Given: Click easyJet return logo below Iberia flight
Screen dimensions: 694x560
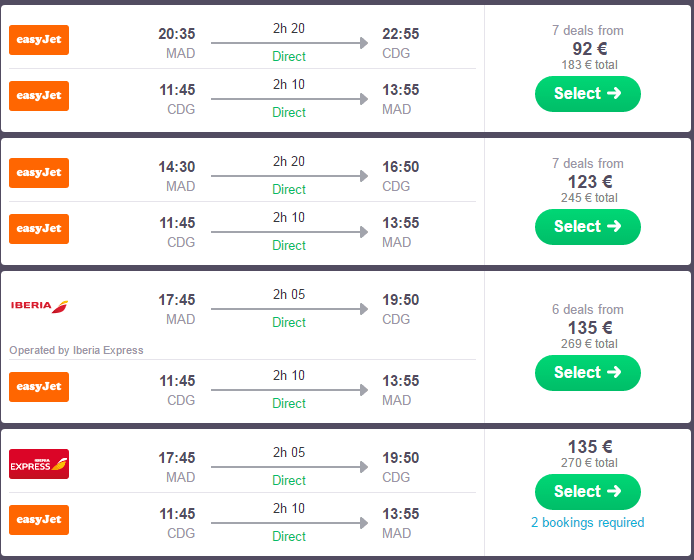Looking at the screenshot, I should 39,387.
